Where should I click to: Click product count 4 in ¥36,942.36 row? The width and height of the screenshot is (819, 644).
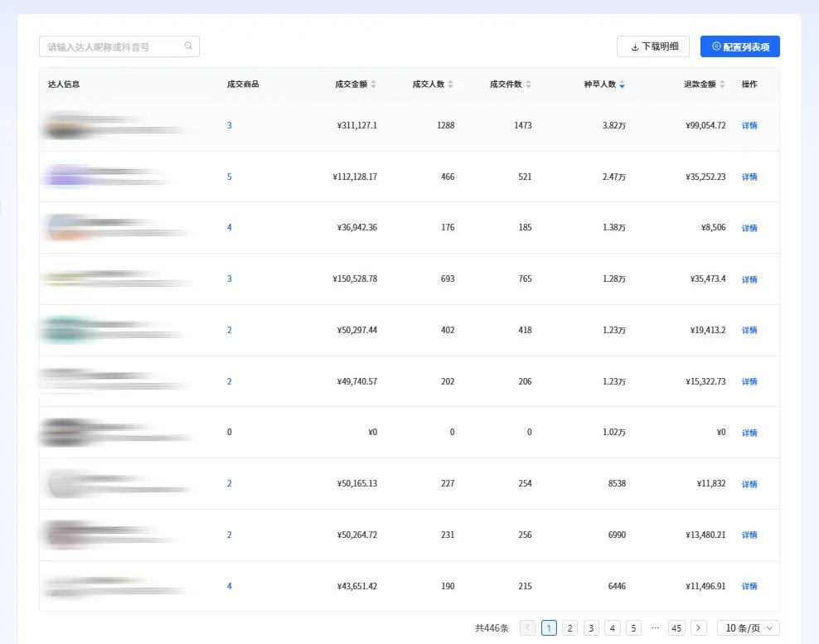pyautogui.click(x=230, y=227)
